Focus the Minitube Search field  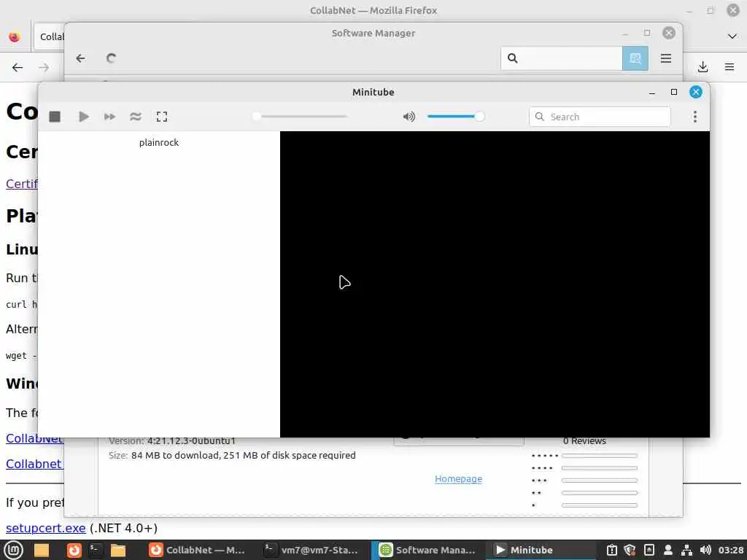tap(600, 117)
